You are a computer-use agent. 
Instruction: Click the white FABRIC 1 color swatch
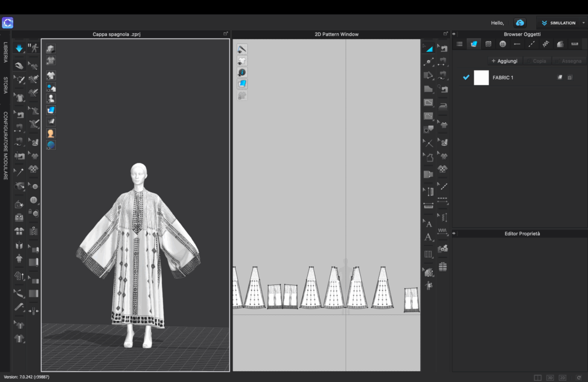pyautogui.click(x=481, y=77)
